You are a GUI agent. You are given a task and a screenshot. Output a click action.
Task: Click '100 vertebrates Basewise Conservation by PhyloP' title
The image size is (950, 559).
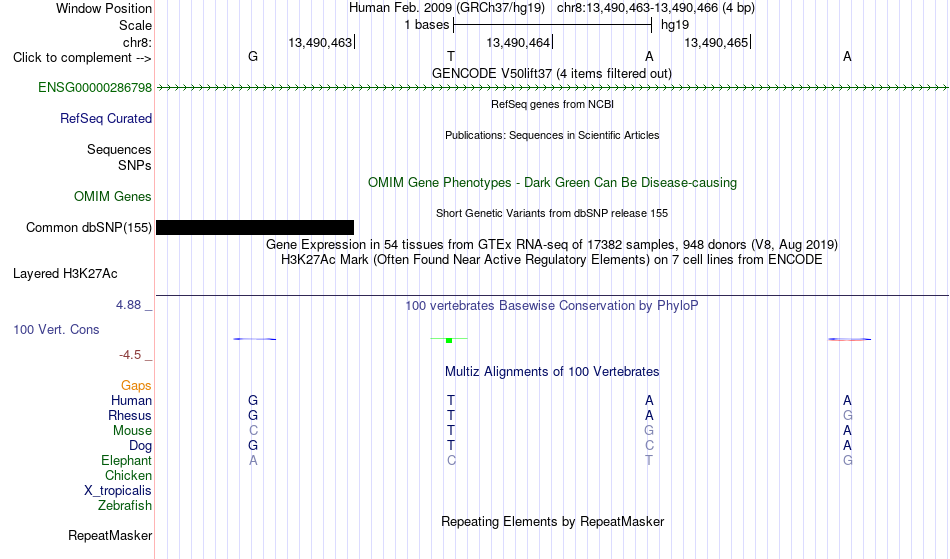point(552,306)
